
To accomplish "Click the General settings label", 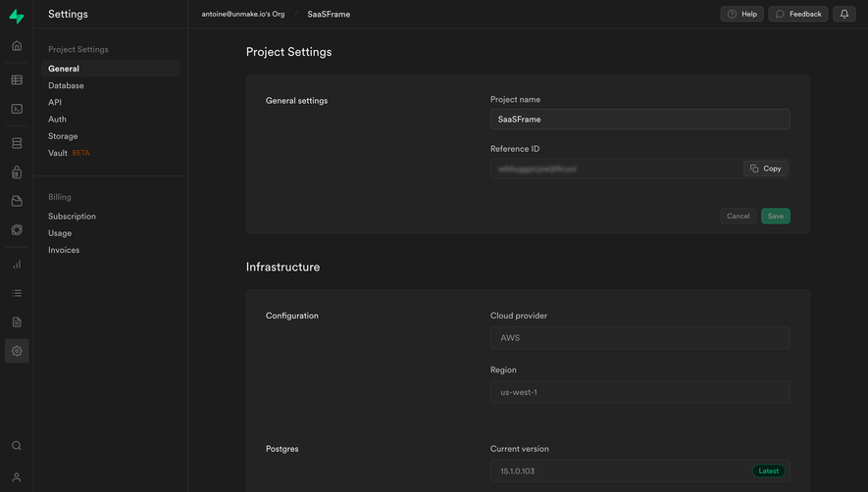I will pos(297,101).
